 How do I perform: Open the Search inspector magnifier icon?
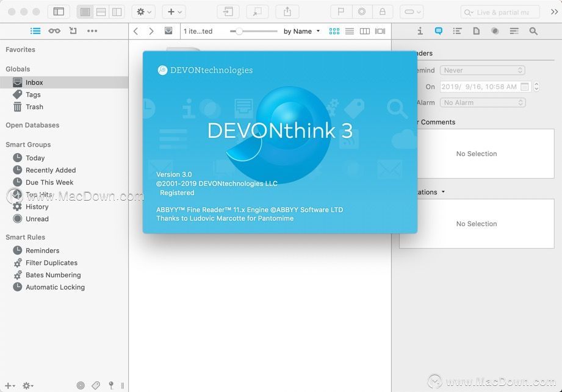pos(533,31)
